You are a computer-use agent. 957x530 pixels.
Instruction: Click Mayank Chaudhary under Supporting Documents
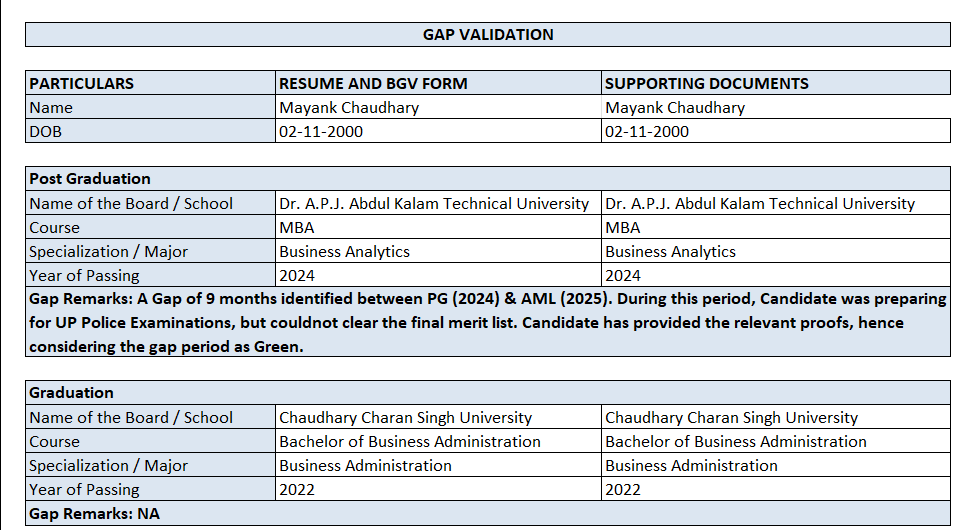(675, 108)
